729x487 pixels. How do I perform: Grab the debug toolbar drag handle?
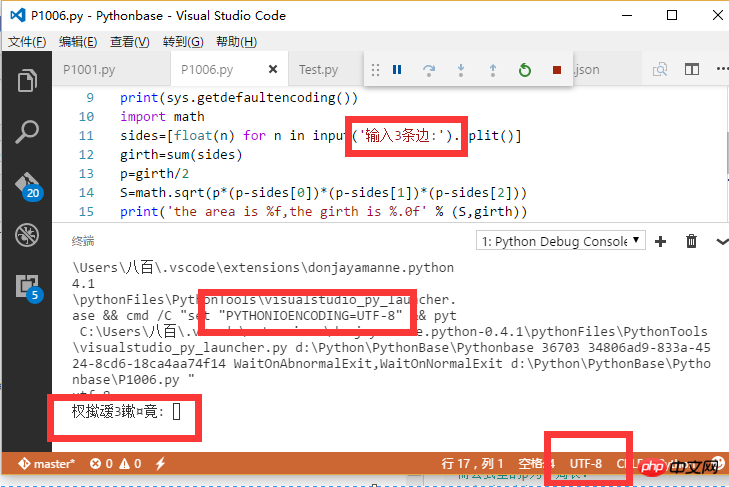pyautogui.click(x=375, y=70)
